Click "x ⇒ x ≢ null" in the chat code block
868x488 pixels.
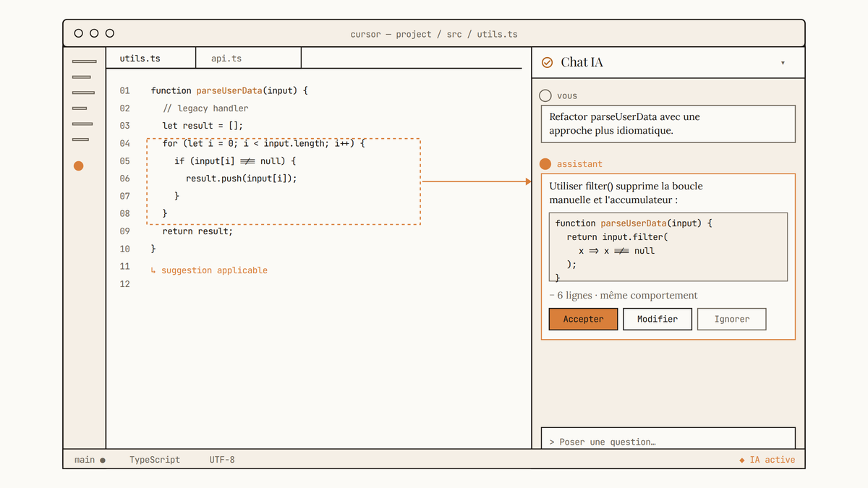point(616,251)
